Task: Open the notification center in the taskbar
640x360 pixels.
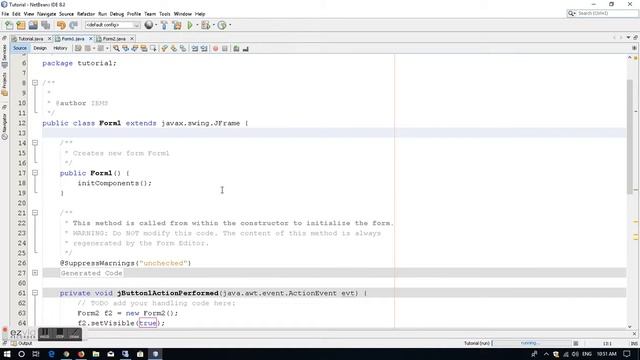Action: (x=627, y=354)
